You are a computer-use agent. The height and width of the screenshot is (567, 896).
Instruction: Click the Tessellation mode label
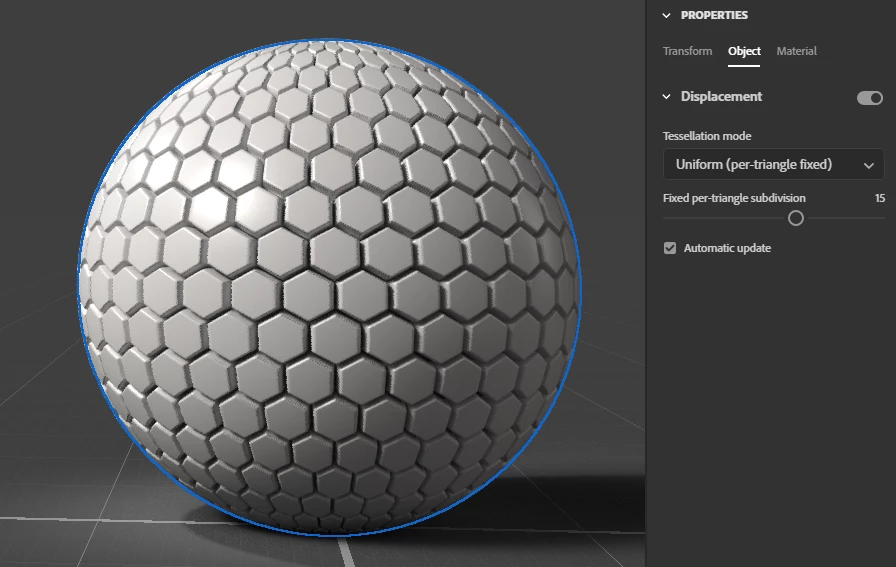pos(707,136)
